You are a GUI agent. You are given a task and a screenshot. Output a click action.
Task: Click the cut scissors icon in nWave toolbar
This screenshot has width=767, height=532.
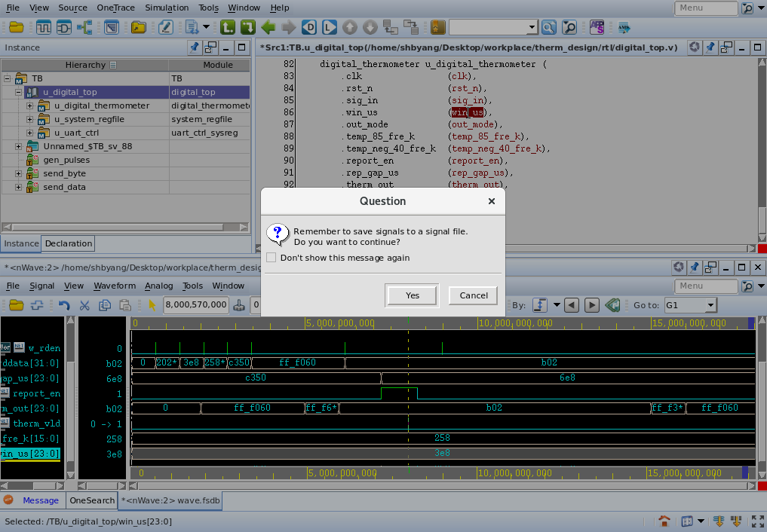(84, 305)
